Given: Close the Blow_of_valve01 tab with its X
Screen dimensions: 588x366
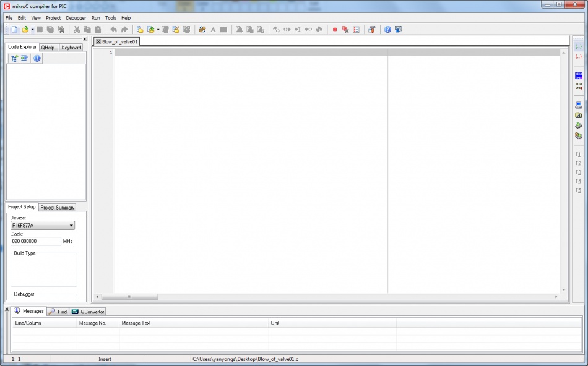Looking at the screenshot, I should pos(98,41).
